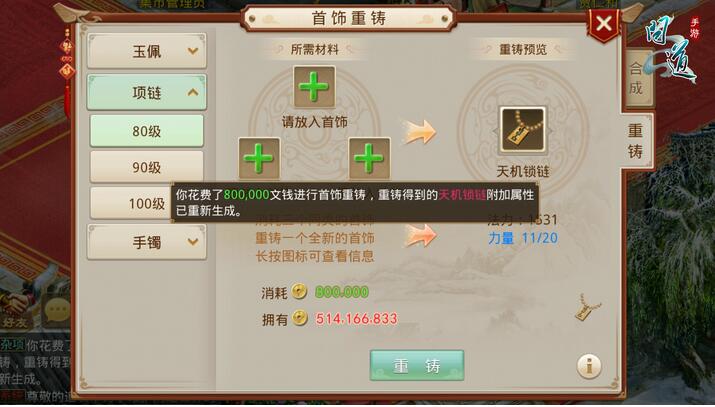Select the 80级 level option

pos(146,131)
